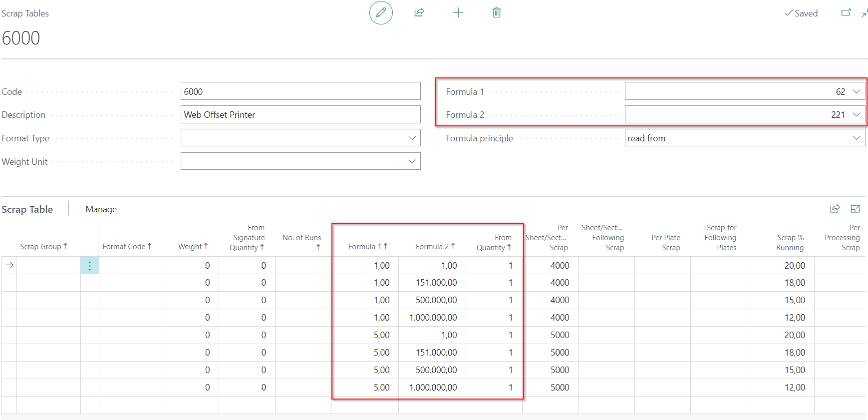Sort by From Signature Quantity header
This screenshot has width=868, height=420.
coord(247,238)
